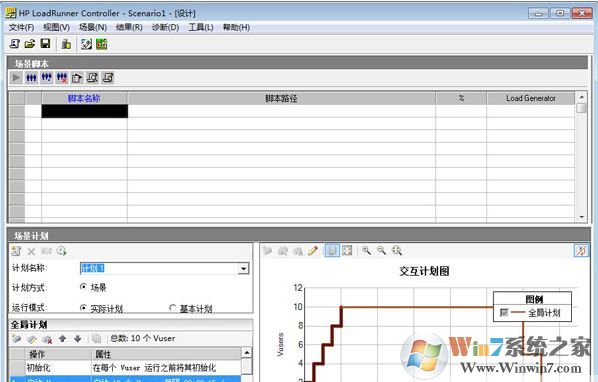Move the action down with the down arrow
The image size is (598, 382).
tap(78, 338)
